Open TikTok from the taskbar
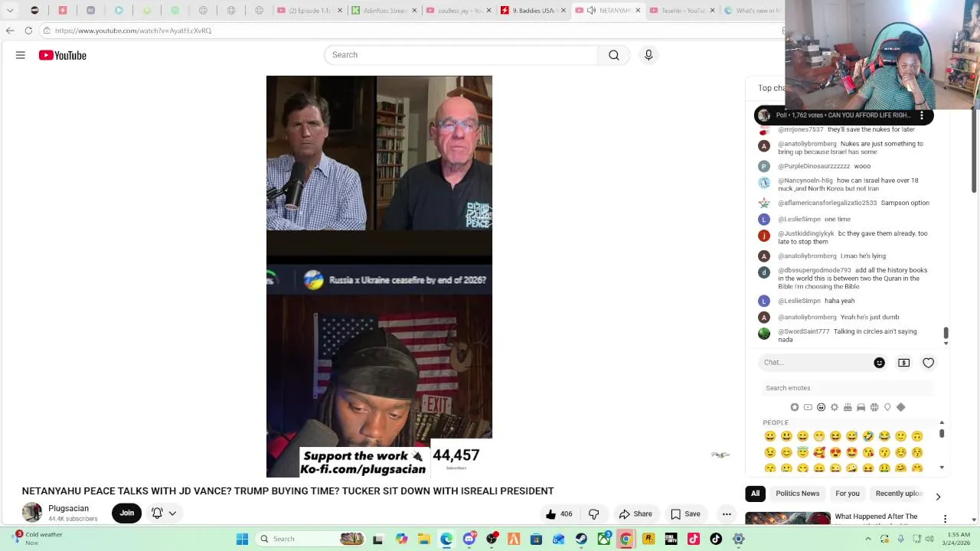Screen dimensions: 980x551 (716, 539)
